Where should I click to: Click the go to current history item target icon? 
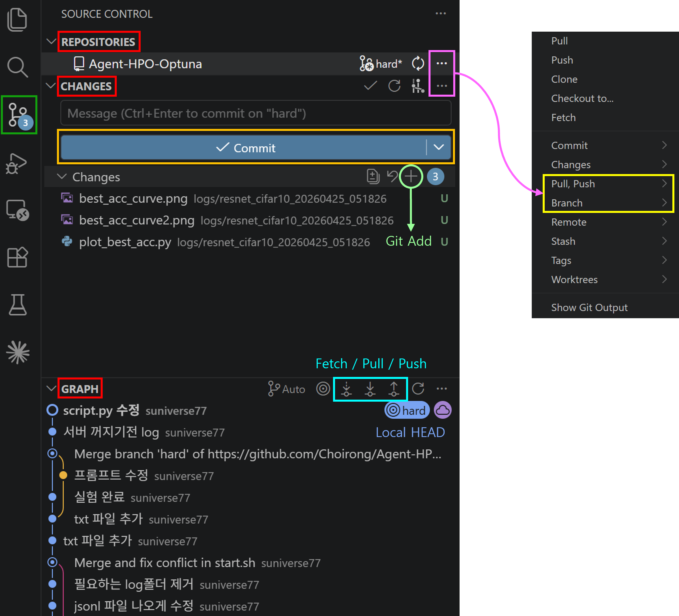click(x=323, y=389)
